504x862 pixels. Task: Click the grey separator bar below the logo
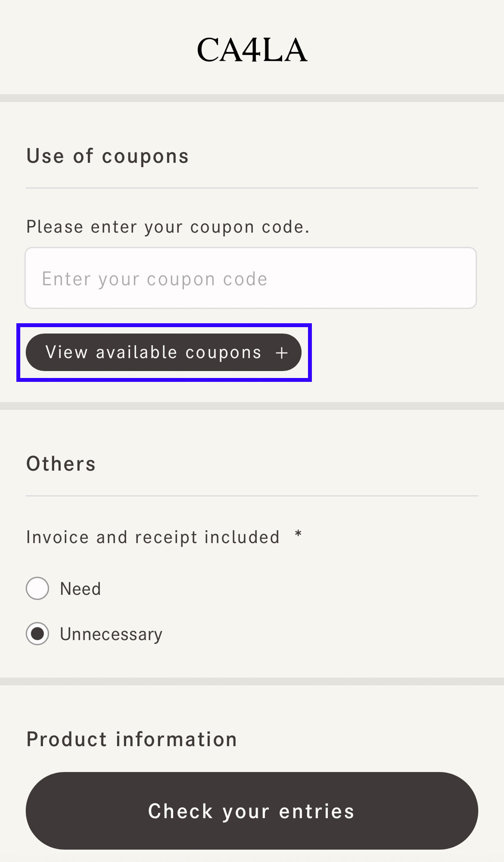[x=252, y=98]
